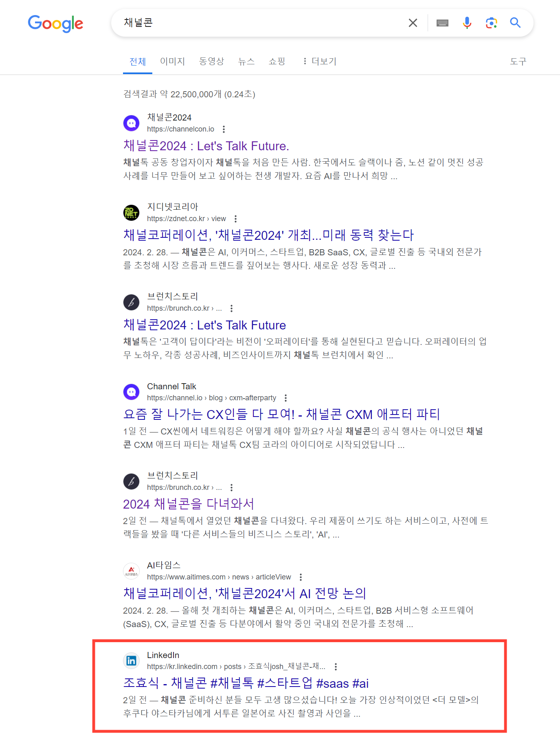The width and height of the screenshot is (560, 735).
Task: Open the options menu beside aitimes.com URL
Action: (x=301, y=577)
